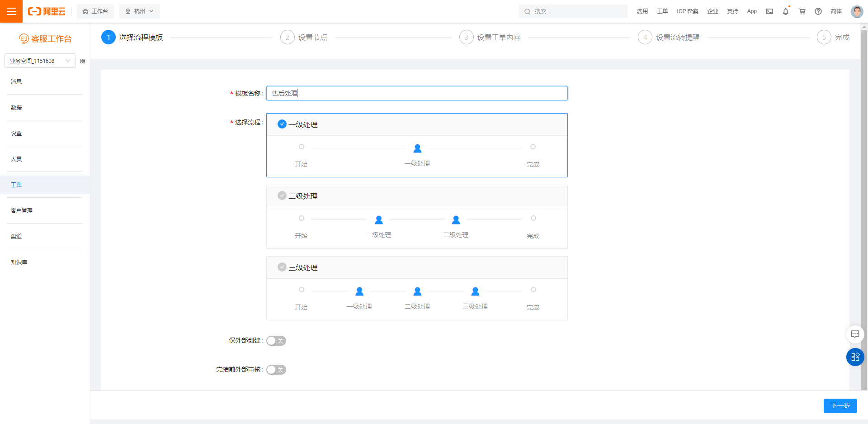Open the help question mark icon
Viewport: 868px width, 424px height.
click(818, 11)
